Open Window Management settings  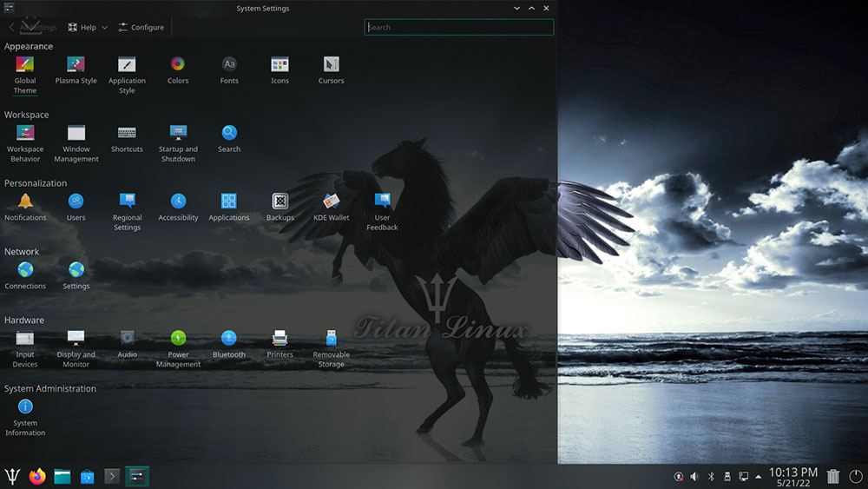76,134
